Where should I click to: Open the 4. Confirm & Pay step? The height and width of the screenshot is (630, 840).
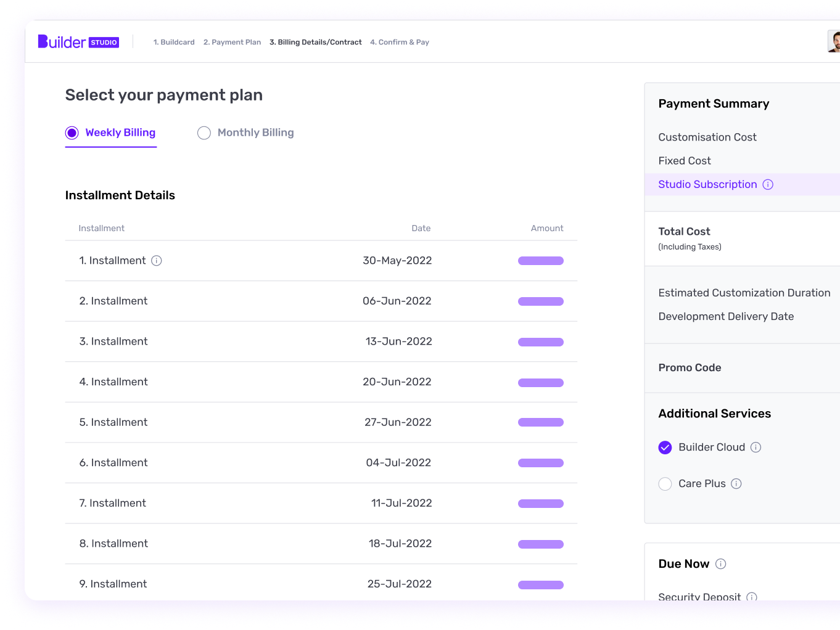point(400,42)
